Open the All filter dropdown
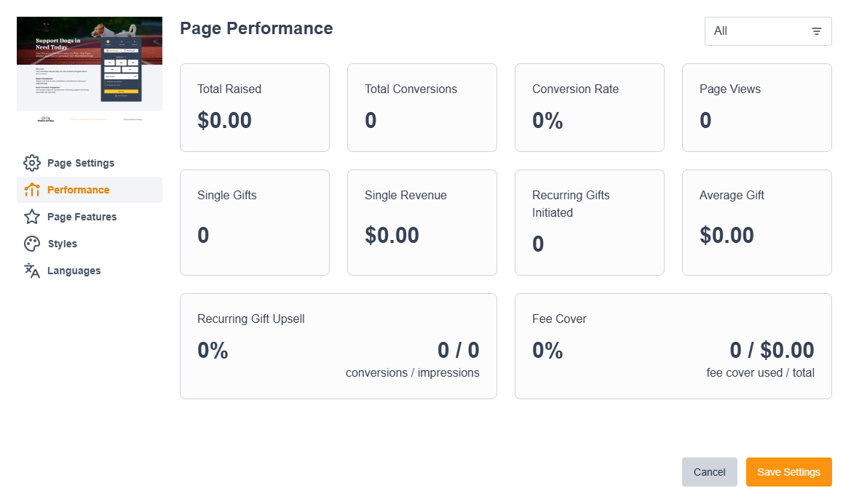843x504 pixels. [x=768, y=31]
